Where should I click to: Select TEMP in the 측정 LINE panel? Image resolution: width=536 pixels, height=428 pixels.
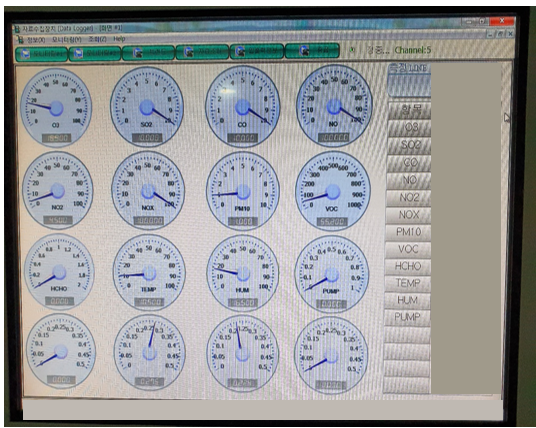tap(407, 283)
